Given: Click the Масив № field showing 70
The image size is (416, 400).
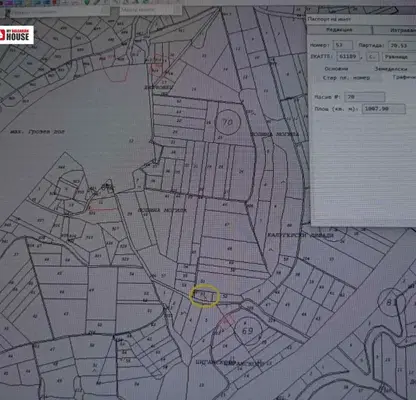Looking at the screenshot, I should 364,97.
